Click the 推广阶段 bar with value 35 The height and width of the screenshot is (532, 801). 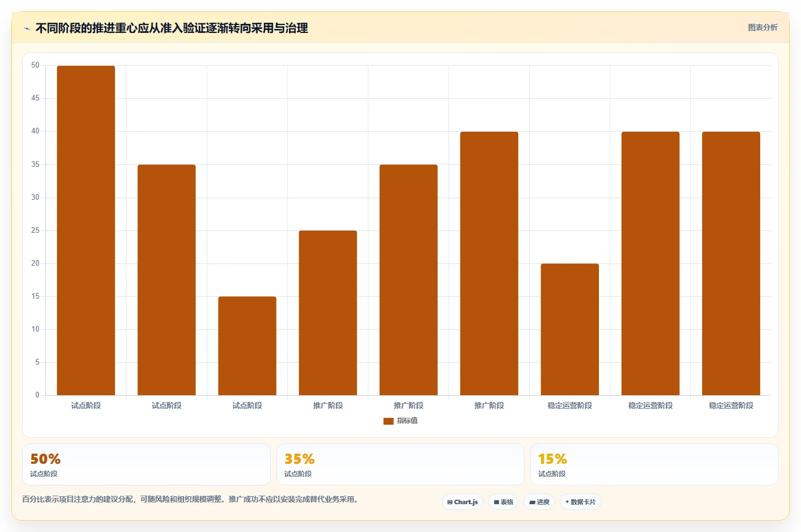click(x=408, y=280)
